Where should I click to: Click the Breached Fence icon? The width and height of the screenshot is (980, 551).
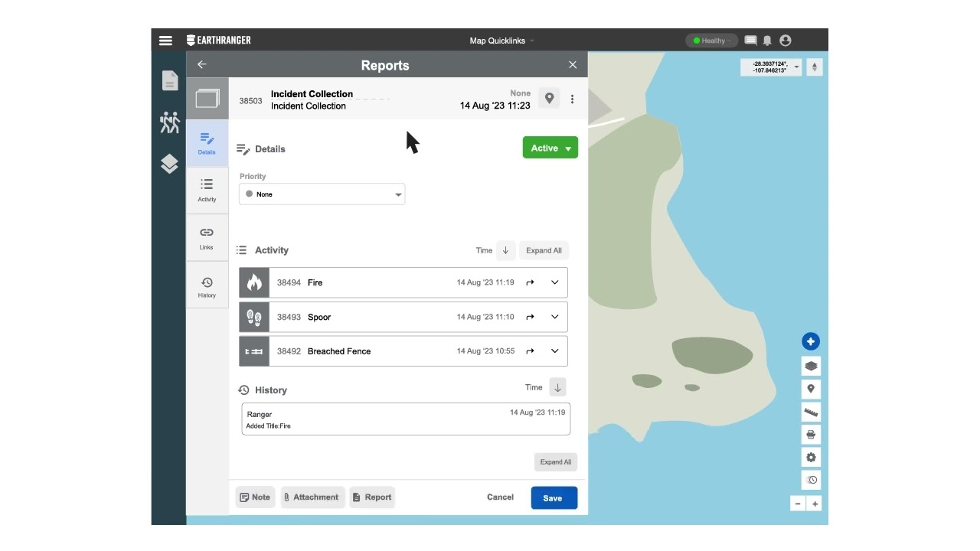coord(254,351)
